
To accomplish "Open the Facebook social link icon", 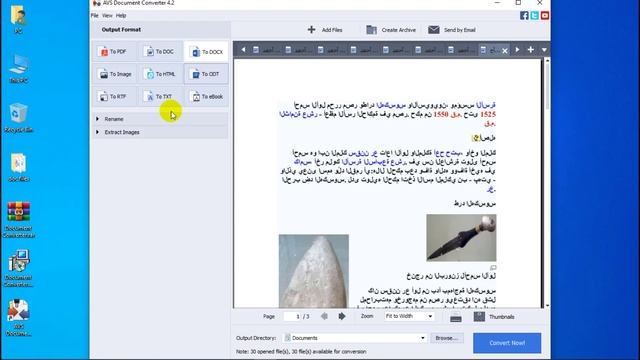I will (524, 16).
